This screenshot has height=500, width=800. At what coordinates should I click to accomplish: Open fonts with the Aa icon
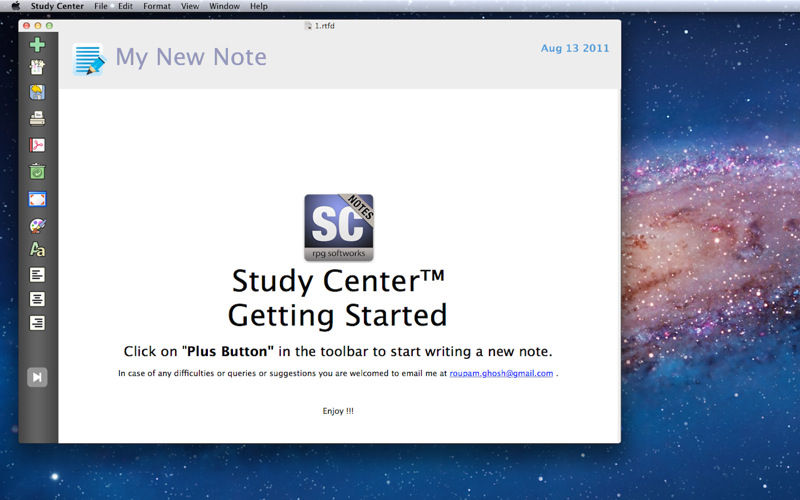click(x=37, y=249)
